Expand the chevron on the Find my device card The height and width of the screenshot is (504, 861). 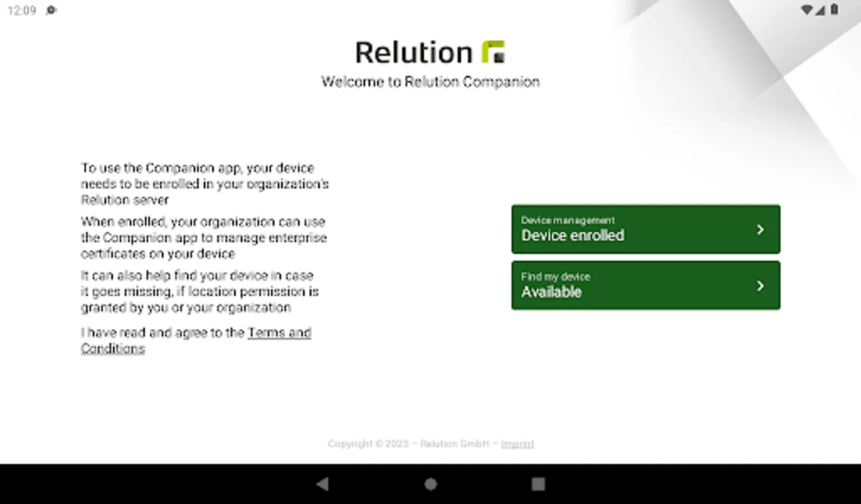760,286
